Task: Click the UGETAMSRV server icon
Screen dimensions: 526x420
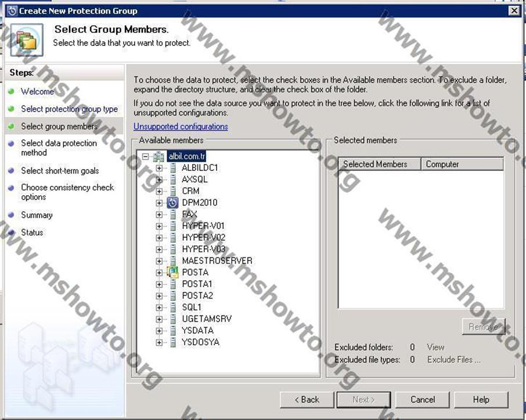Action: [x=173, y=319]
